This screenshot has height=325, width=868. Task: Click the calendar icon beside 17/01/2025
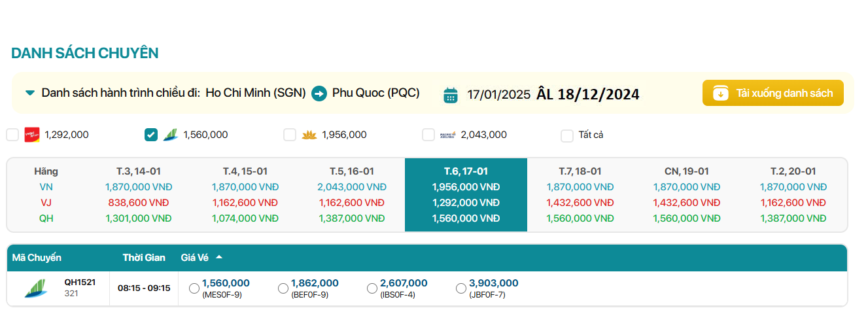point(450,94)
